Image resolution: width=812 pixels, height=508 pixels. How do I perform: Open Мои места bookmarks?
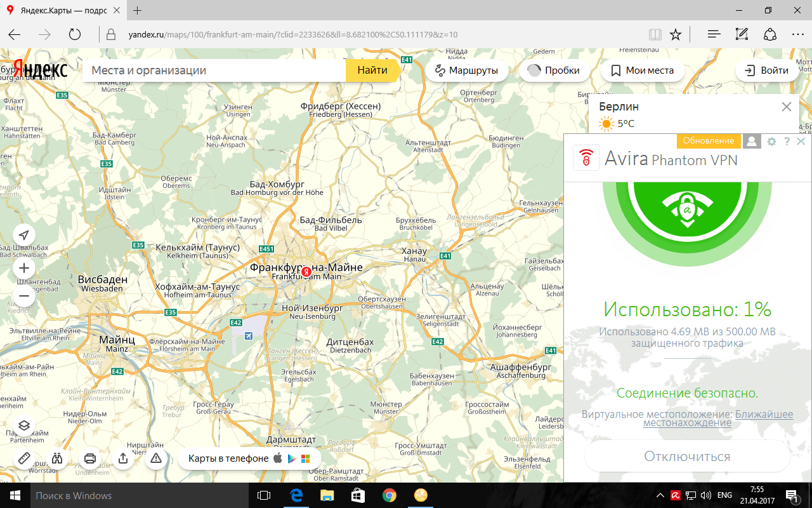642,70
